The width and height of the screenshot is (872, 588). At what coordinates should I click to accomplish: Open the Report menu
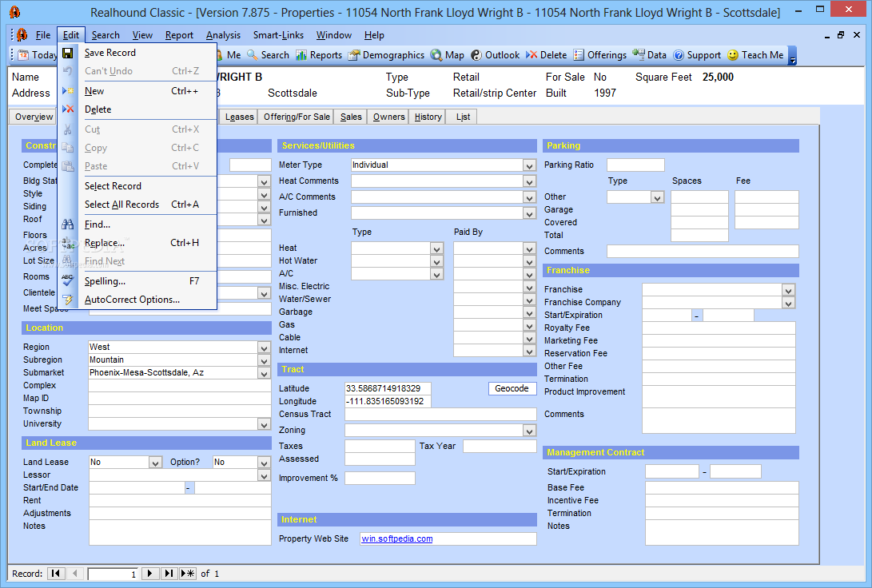(x=179, y=35)
